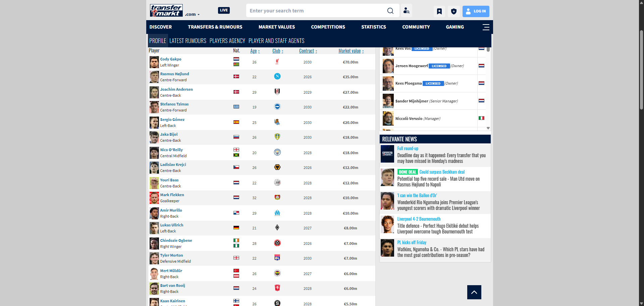Click agents list scrollbar down arrow
The width and height of the screenshot is (644, 306).
coord(488,128)
